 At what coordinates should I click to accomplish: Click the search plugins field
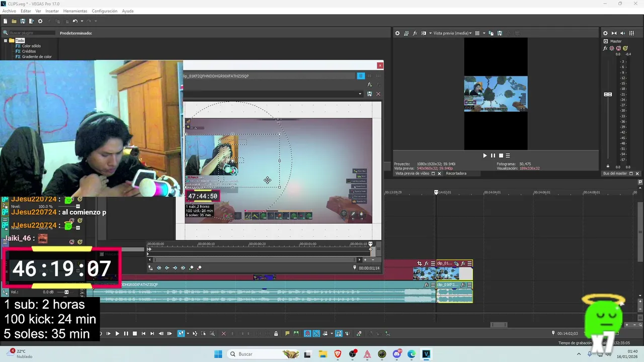[31, 33]
